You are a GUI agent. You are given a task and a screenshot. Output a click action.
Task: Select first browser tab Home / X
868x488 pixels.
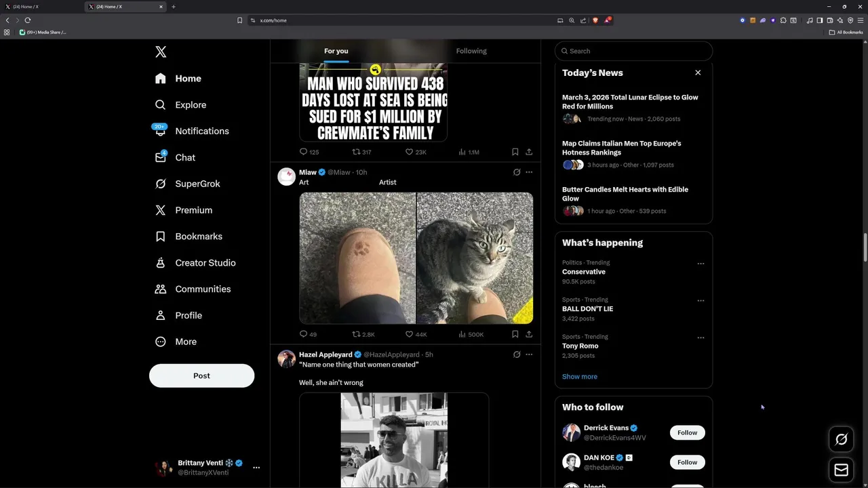coord(41,7)
